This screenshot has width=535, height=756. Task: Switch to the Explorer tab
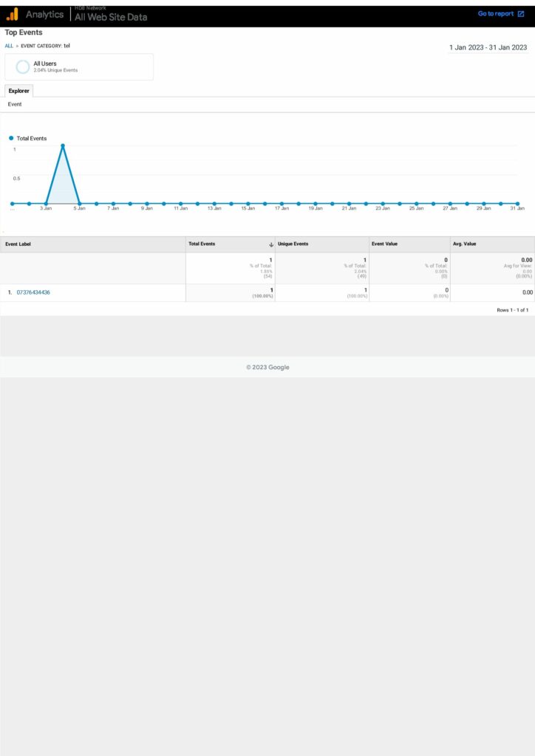tap(19, 91)
